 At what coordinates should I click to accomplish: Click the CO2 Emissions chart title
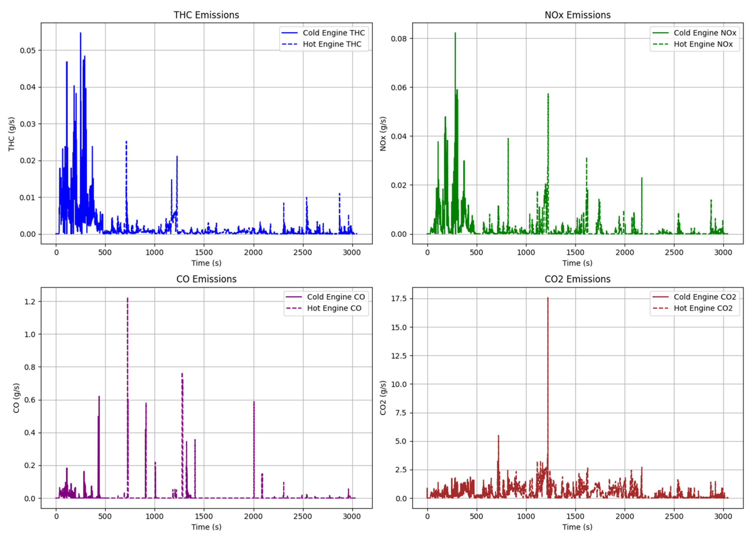click(x=577, y=279)
